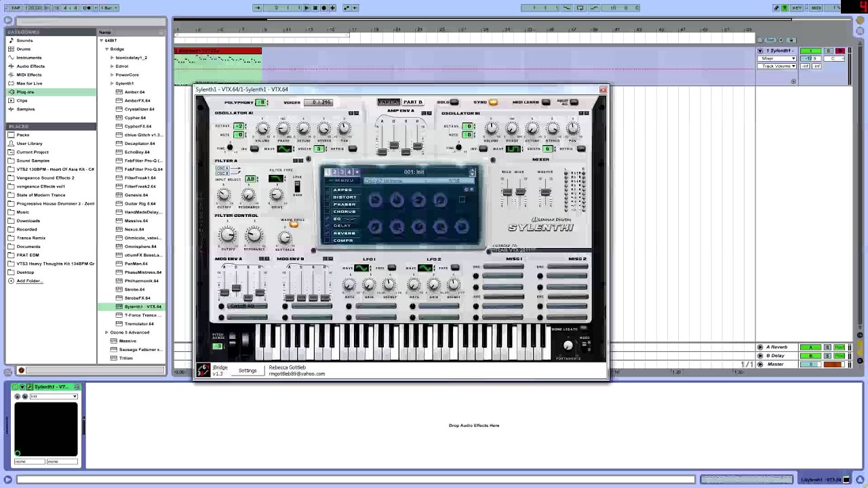Select the Drums category in the browser
The image size is (868, 488).
pyautogui.click(x=23, y=49)
